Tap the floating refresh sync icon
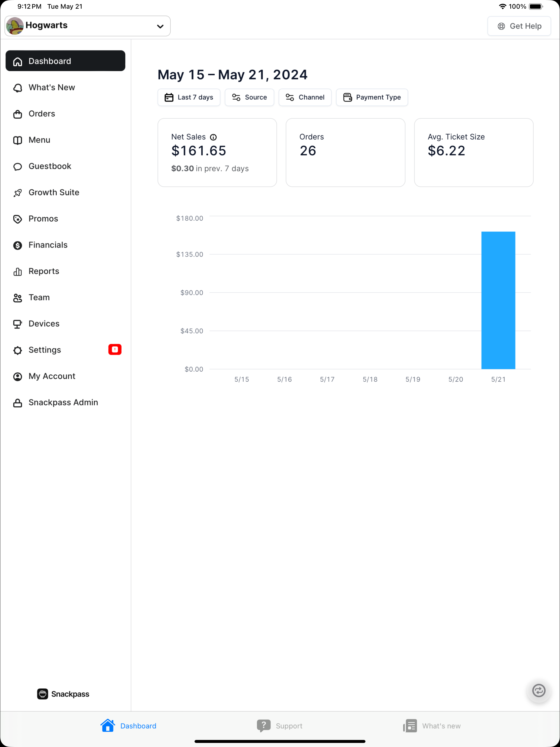560x747 pixels. tap(539, 691)
